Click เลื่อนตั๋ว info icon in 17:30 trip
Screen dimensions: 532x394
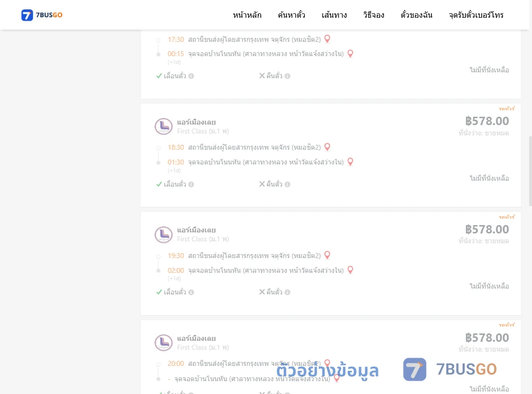(191, 76)
